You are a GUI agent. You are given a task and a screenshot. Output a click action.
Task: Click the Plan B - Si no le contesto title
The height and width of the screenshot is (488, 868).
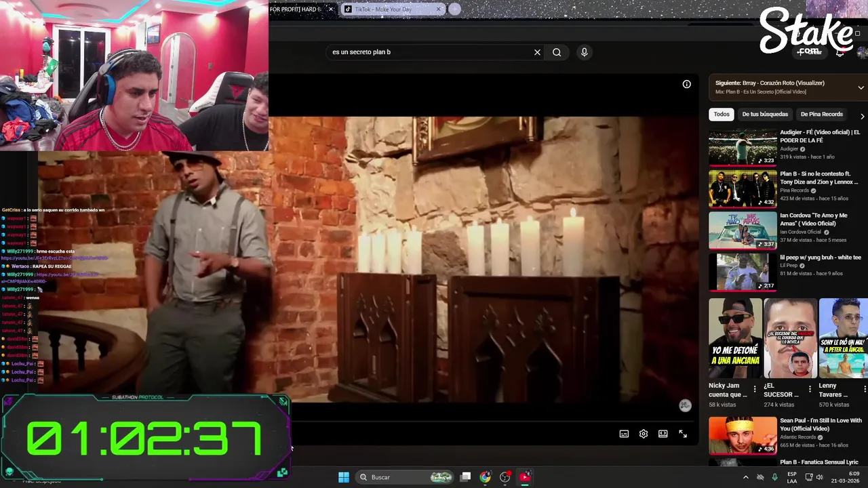coord(818,178)
